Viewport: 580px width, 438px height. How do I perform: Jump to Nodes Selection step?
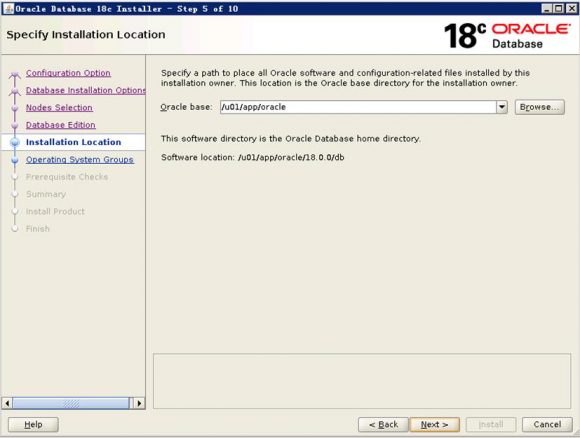click(x=59, y=108)
